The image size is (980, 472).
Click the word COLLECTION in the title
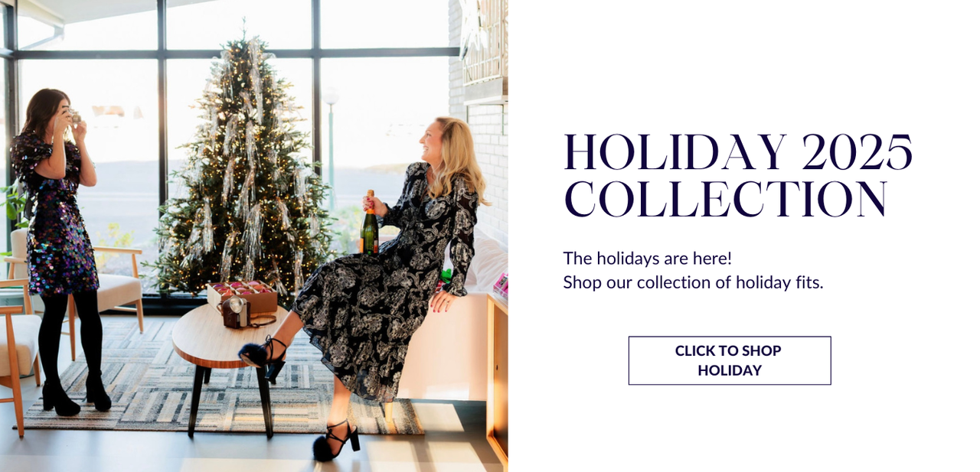tap(726, 200)
